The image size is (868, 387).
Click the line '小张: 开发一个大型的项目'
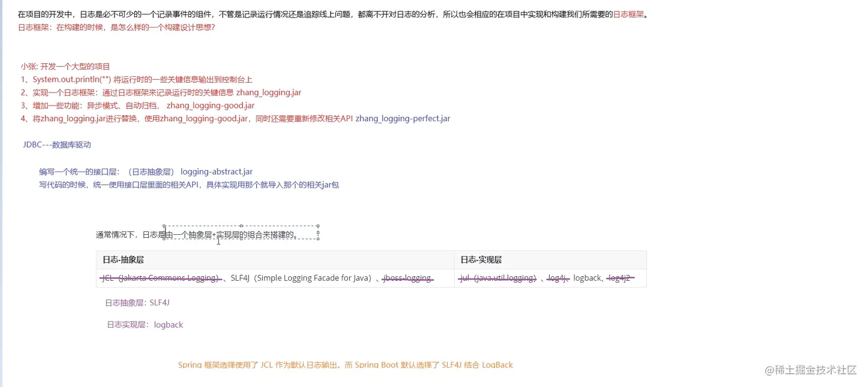65,66
